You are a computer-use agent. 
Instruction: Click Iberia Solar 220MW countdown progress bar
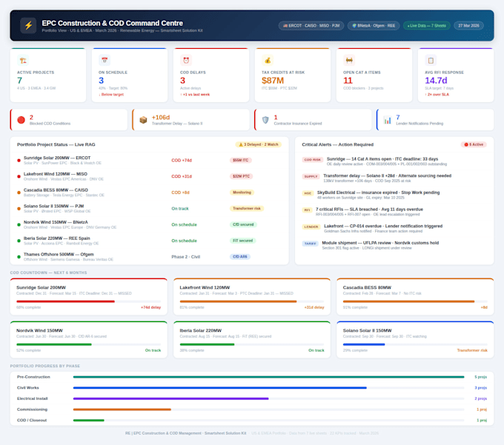point(252,344)
